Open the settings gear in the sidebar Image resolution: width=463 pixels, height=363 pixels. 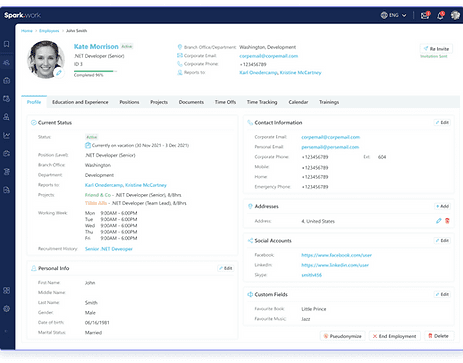coord(6,309)
